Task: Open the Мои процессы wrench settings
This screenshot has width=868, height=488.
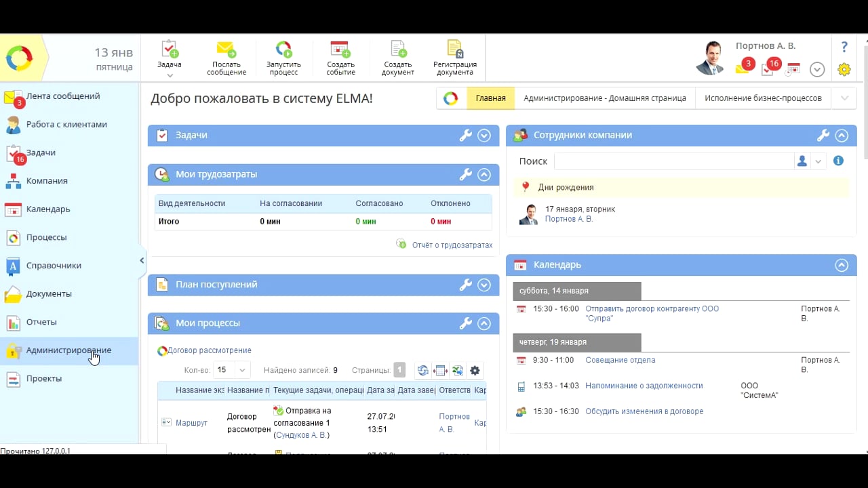Action: [x=465, y=323]
